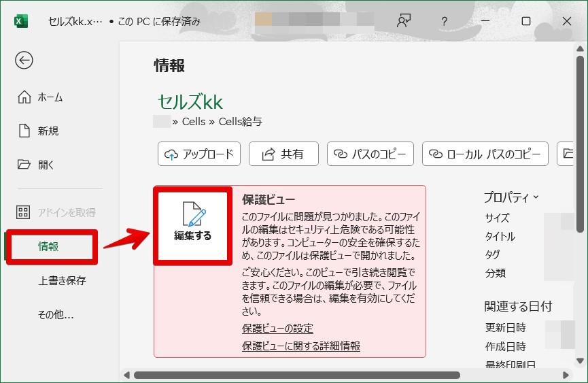Click the Excel logo icon in title bar
Screen dimensions: 588x383
(20, 21)
